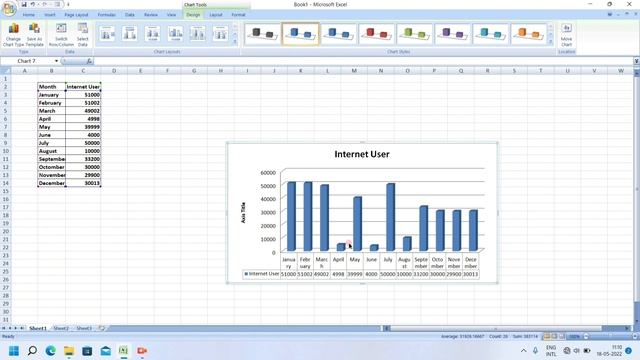The height and width of the screenshot is (360, 640).
Task: Switch to the Data tab
Action: [x=130, y=15]
